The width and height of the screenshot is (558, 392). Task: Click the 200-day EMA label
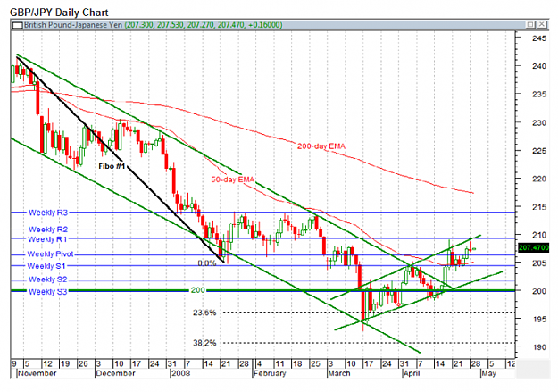[321, 146]
